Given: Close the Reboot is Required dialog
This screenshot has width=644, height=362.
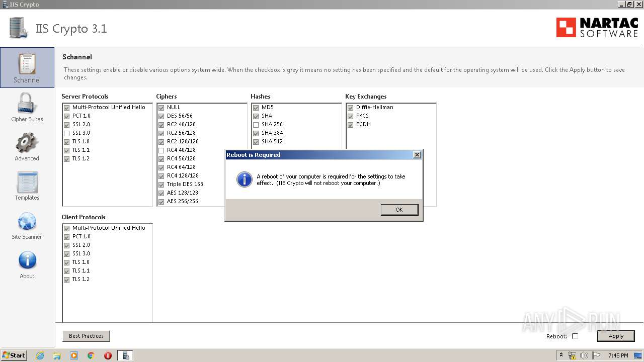Looking at the screenshot, I should (417, 155).
